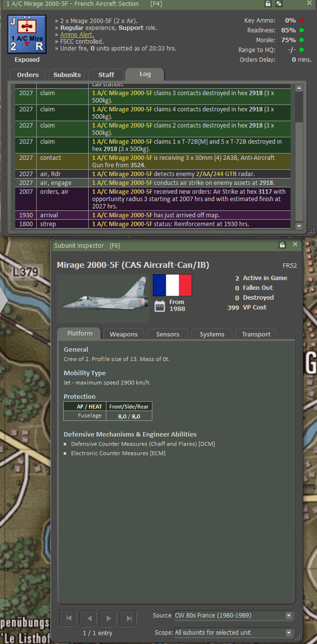Click the green Morale status indicator
This screenshot has height=644, width=317.
[x=302, y=40]
